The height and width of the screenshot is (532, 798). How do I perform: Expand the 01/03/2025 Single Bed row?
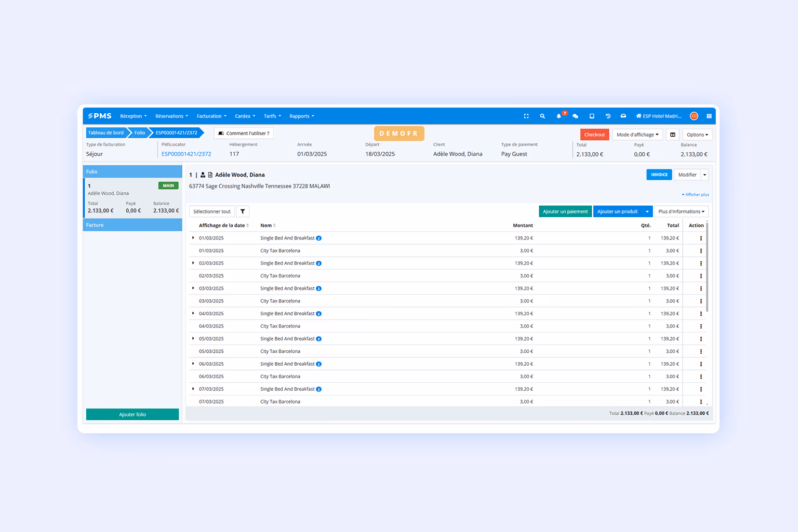[193, 238]
